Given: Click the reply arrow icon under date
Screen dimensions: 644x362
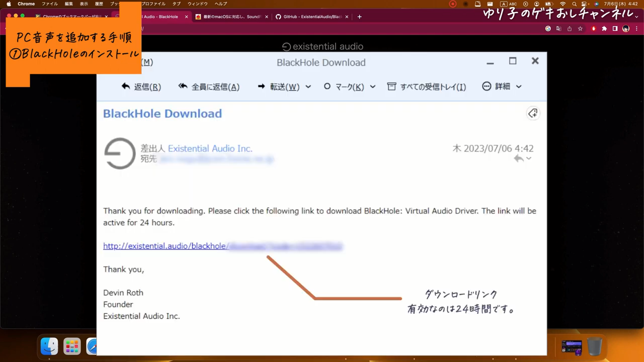Looking at the screenshot, I should [x=518, y=158].
